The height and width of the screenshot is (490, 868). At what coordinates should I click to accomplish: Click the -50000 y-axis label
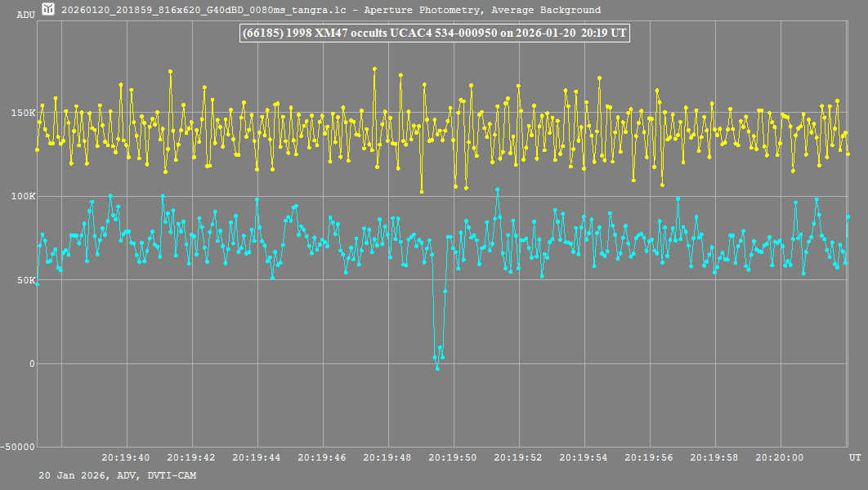[x=20, y=448]
